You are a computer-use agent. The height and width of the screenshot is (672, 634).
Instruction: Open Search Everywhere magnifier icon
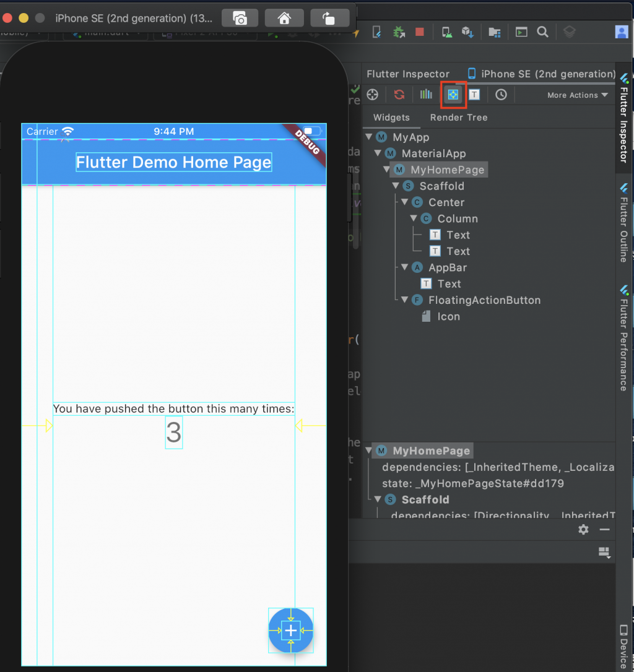(542, 32)
